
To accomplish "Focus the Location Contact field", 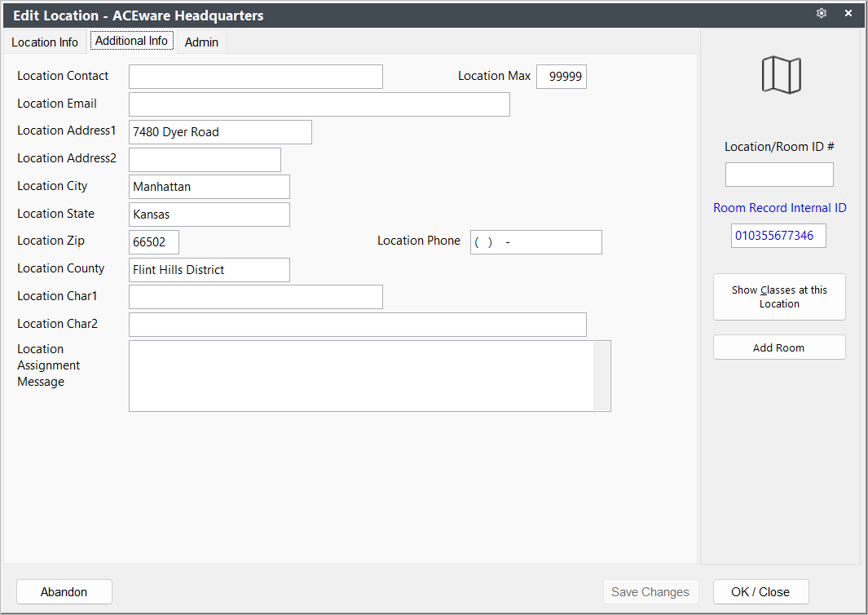I will click(x=256, y=77).
